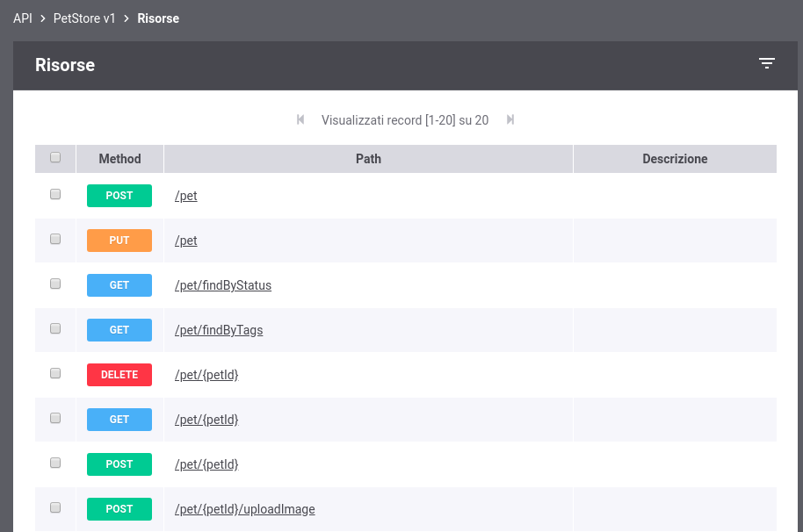Open /pet/{petId} link in GET row

point(206,420)
